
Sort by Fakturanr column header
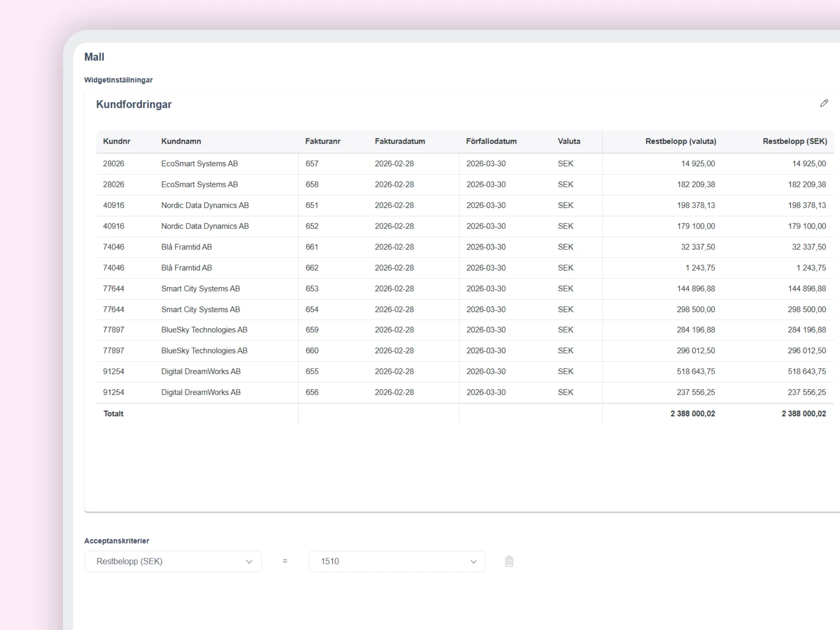pos(323,141)
